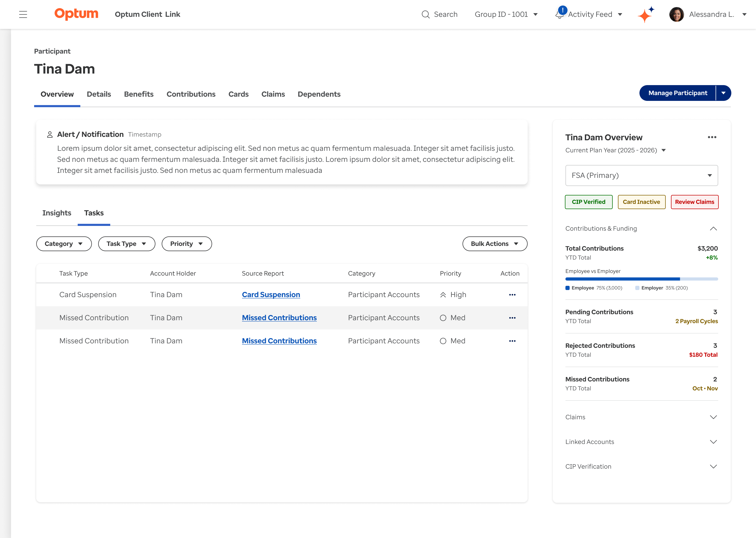Click the alert notification person icon
This screenshot has width=756, height=538.
coord(50,134)
